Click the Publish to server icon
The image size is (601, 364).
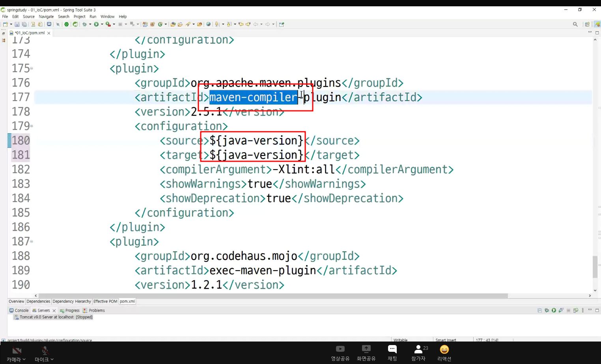click(x=576, y=310)
